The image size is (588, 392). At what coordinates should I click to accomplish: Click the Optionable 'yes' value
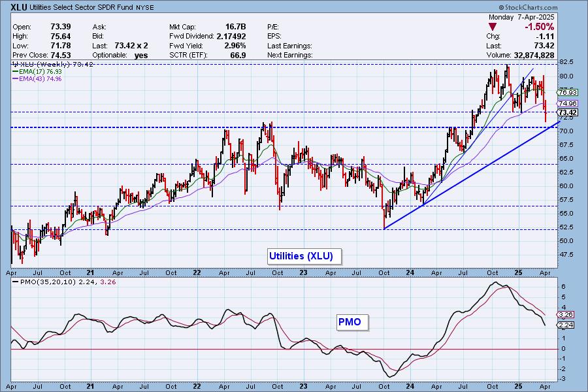[141, 55]
